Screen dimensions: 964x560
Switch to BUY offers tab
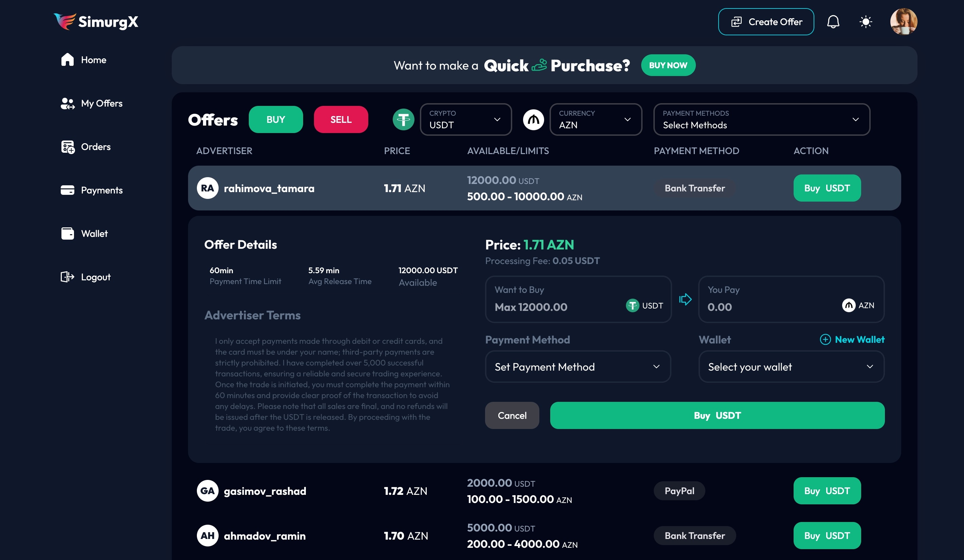point(276,119)
